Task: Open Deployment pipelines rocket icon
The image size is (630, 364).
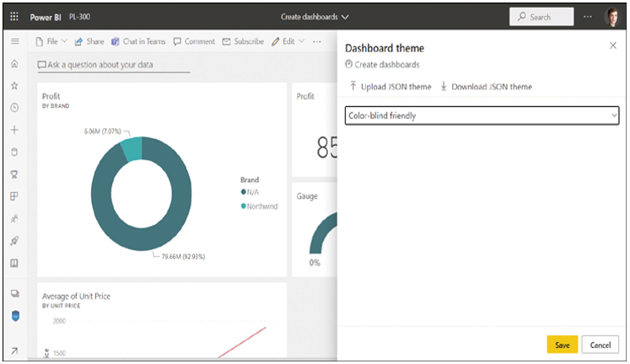Action: pos(14,241)
